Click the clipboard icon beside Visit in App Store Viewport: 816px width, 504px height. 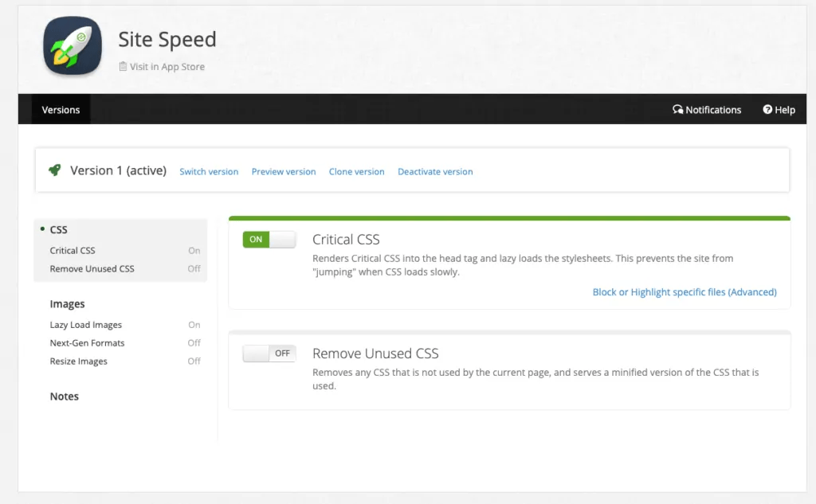click(123, 66)
